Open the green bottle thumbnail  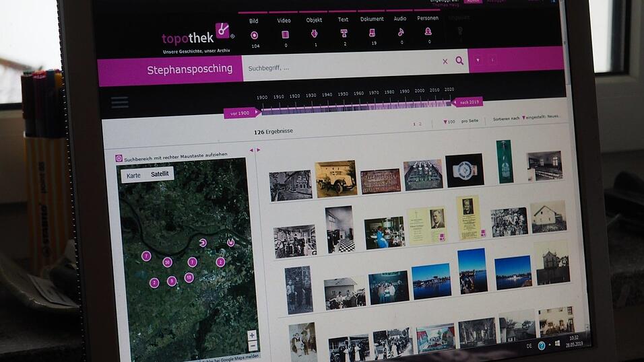(x=505, y=161)
